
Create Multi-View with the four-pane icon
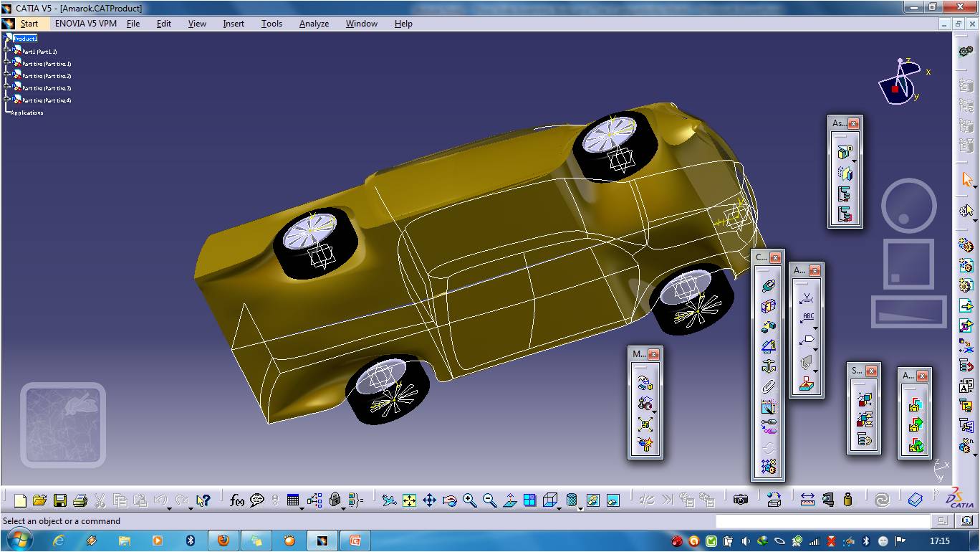pyautogui.click(x=529, y=500)
